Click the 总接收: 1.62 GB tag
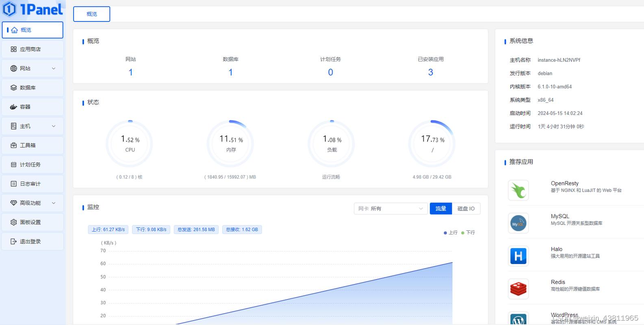This screenshot has width=644, height=325. click(242, 230)
